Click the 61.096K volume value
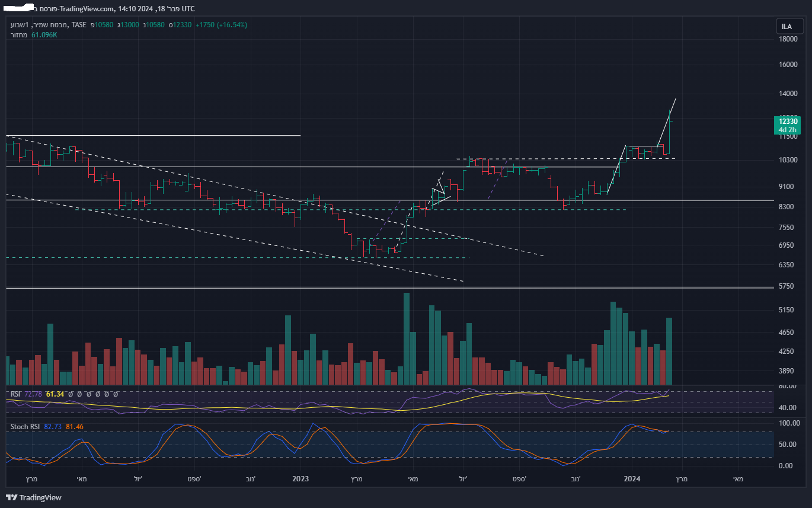812x508 pixels. coord(44,35)
